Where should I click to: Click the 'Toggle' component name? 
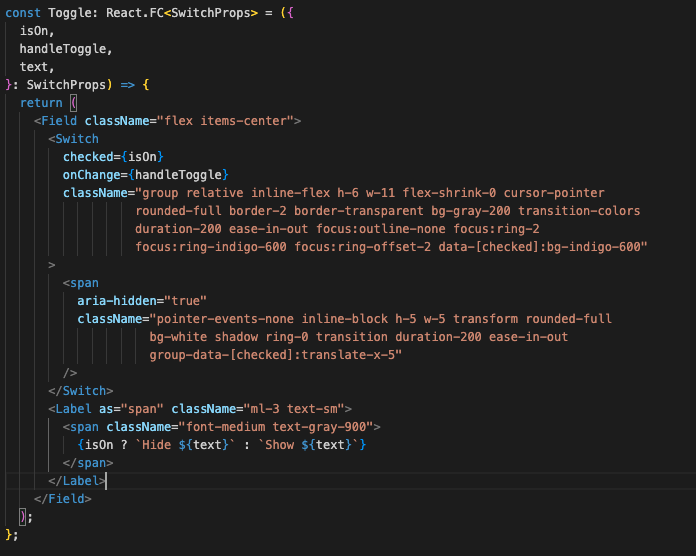tap(70, 13)
